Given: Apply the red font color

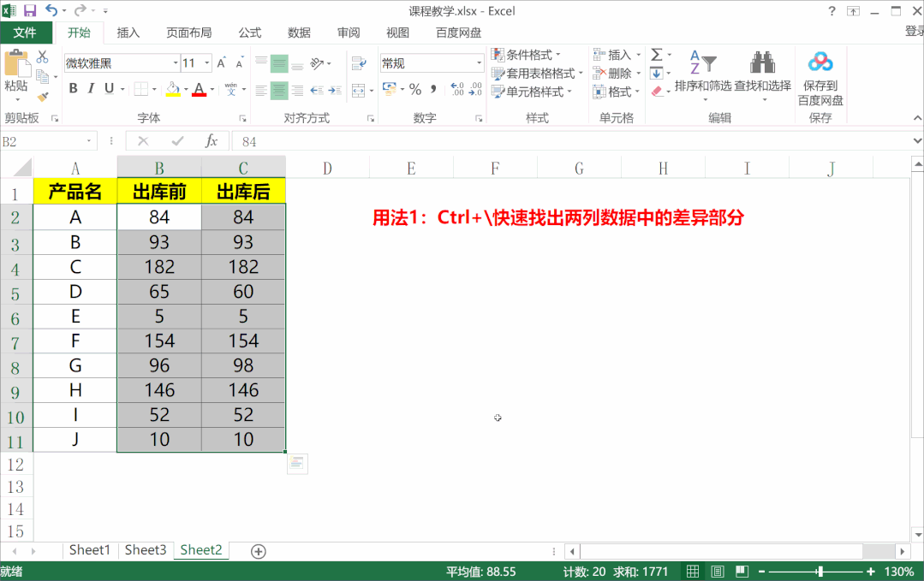Looking at the screenshot, I should (x=200, y=89).
